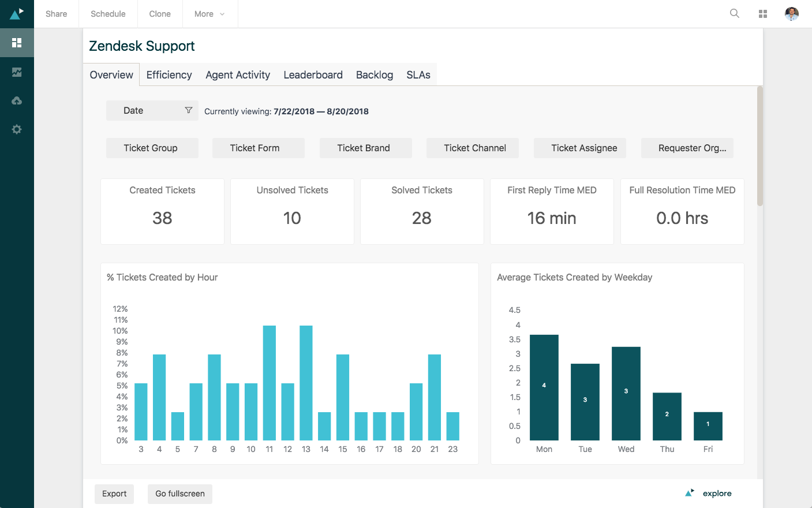The height and width of the screenshot is (508, 812).
Task: Expand the More dropdown menu
Action: point(210,14)
